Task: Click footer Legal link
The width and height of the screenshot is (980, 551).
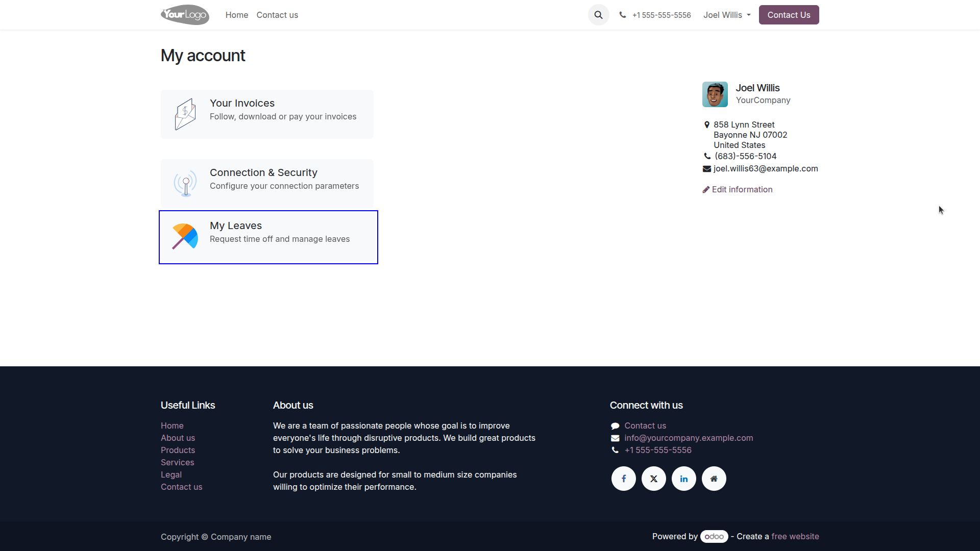Action: coord(171,474)
